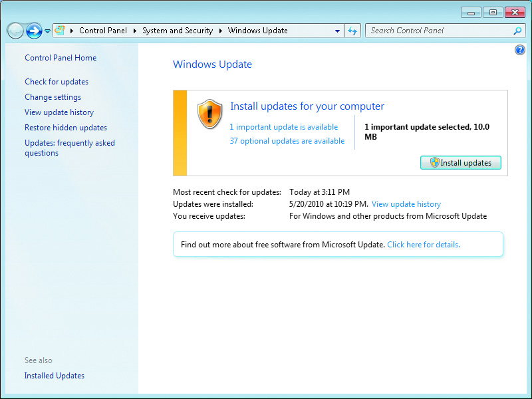
Task: Minimize the Windows Update window
Action: (471, 13)
